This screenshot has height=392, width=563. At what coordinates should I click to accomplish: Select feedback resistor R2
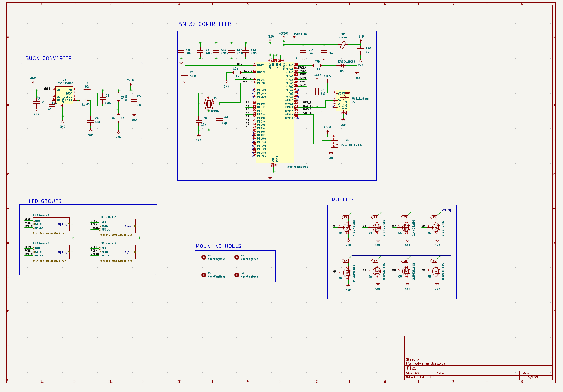point(119,97)
